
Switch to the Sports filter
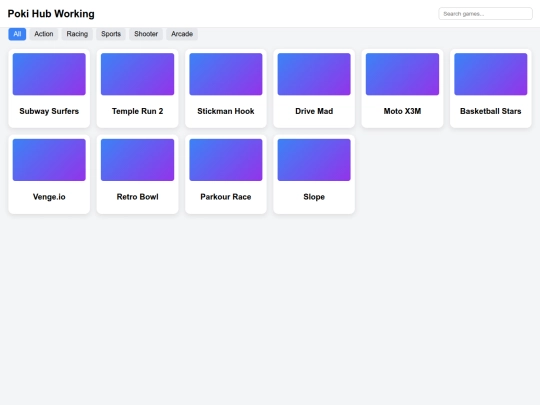[111, 34]
